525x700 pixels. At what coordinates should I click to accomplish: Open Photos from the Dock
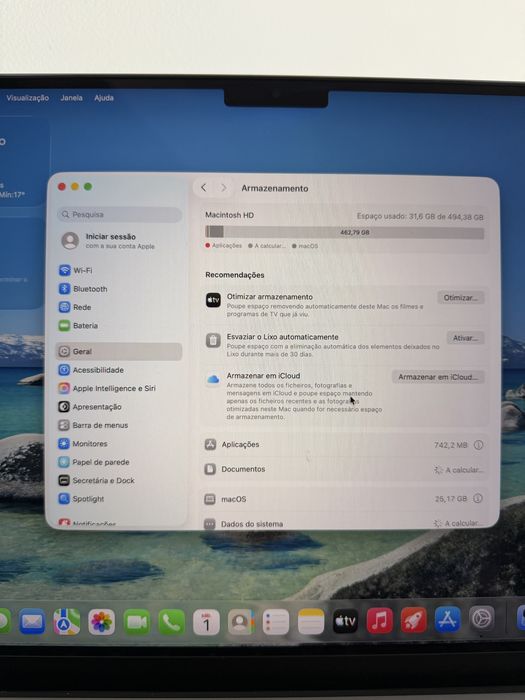pos(101,621)
